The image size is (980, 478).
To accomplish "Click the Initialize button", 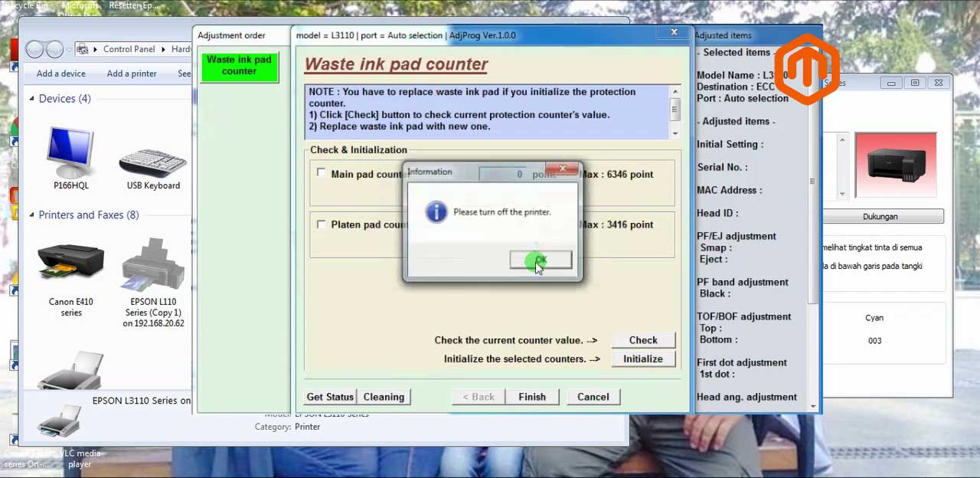I will pyautogui.click(x=643, y=358).
